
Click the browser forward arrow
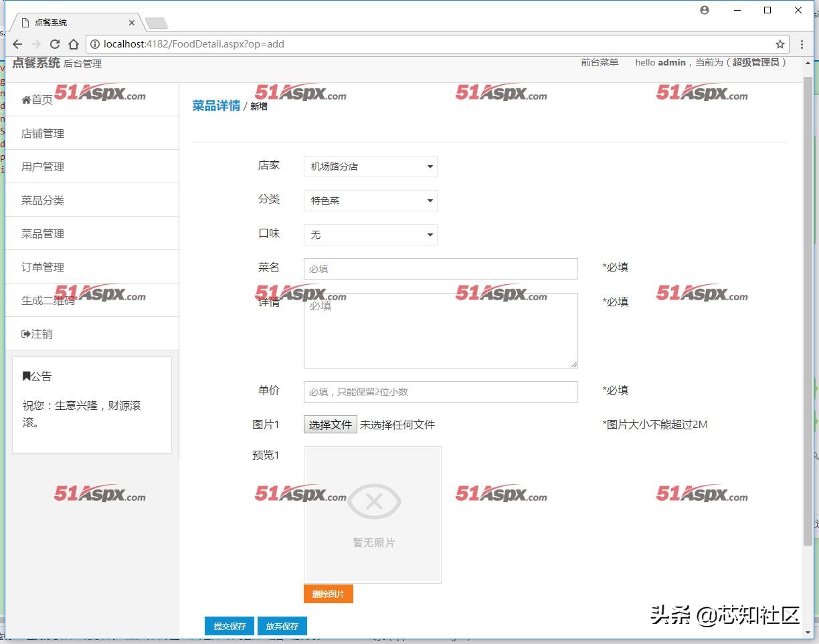[36, 44]
